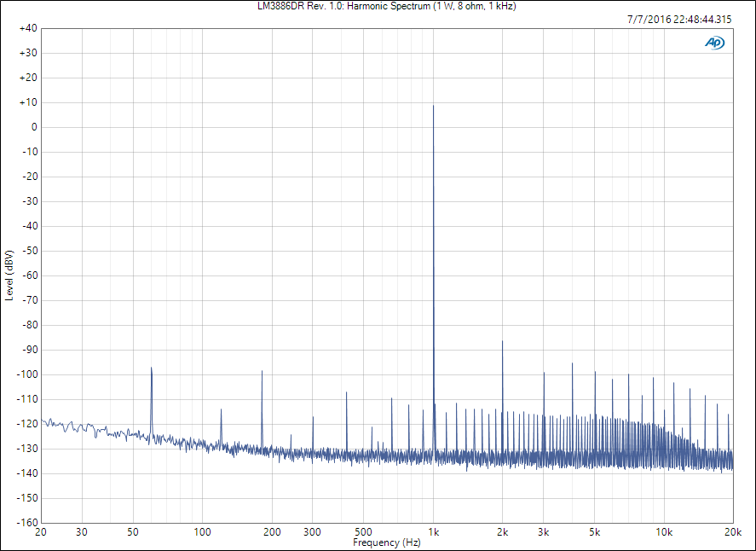Click the '-130' level axis value
This screenshot has width=756, height=551.
27,449
